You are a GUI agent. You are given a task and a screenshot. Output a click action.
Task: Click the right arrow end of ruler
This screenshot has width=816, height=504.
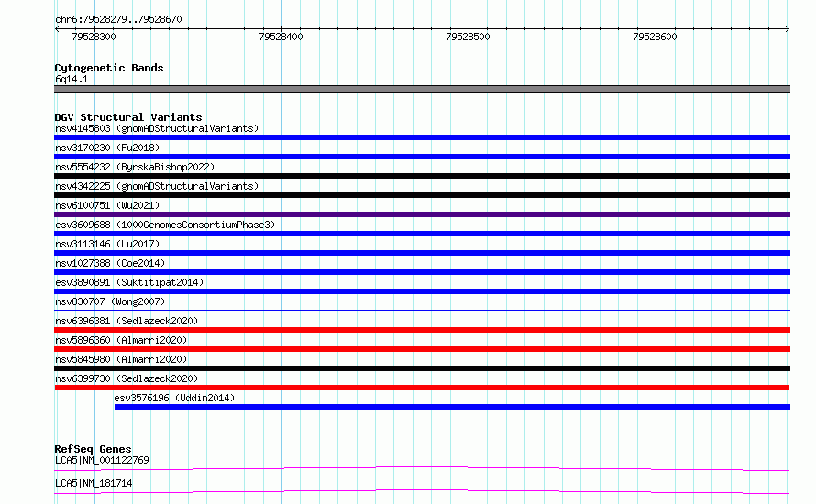tap(788, 29)
